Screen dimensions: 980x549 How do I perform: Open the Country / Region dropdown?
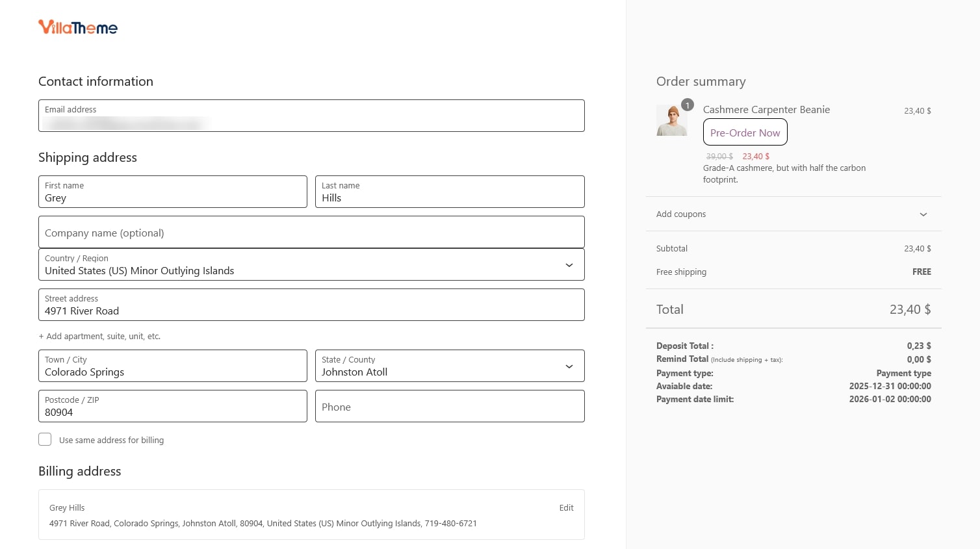(311, 265)
